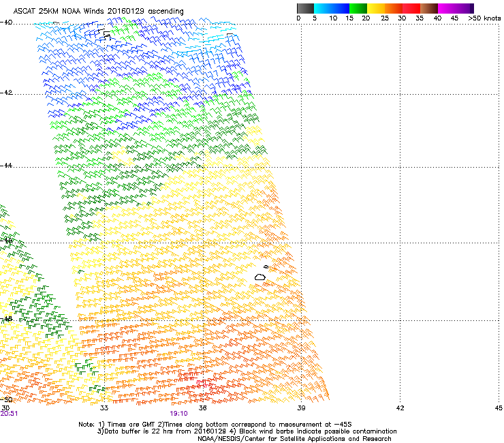Click the 'NOAA/NESDIS/Center for Satellite Applications and Research' credit
Image resolution: width=504 pixels, height=443 pixels.
click(x=294, y=439)
